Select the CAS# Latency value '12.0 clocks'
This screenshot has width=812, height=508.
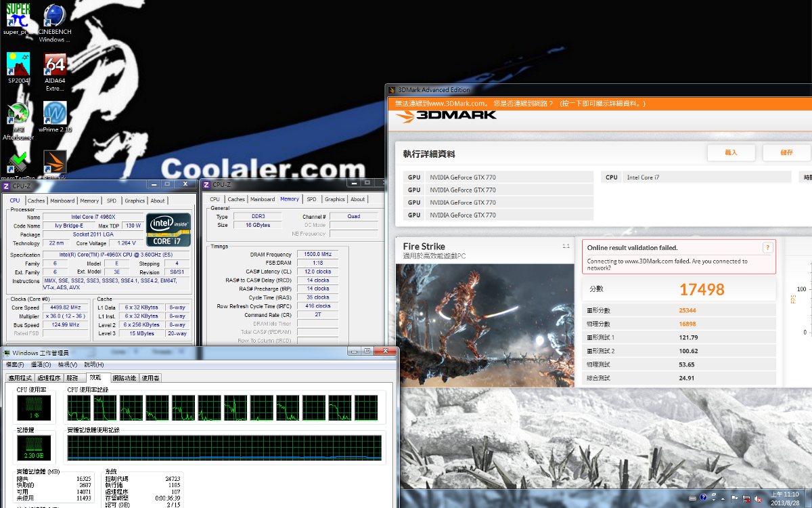[x=318, y=272]
